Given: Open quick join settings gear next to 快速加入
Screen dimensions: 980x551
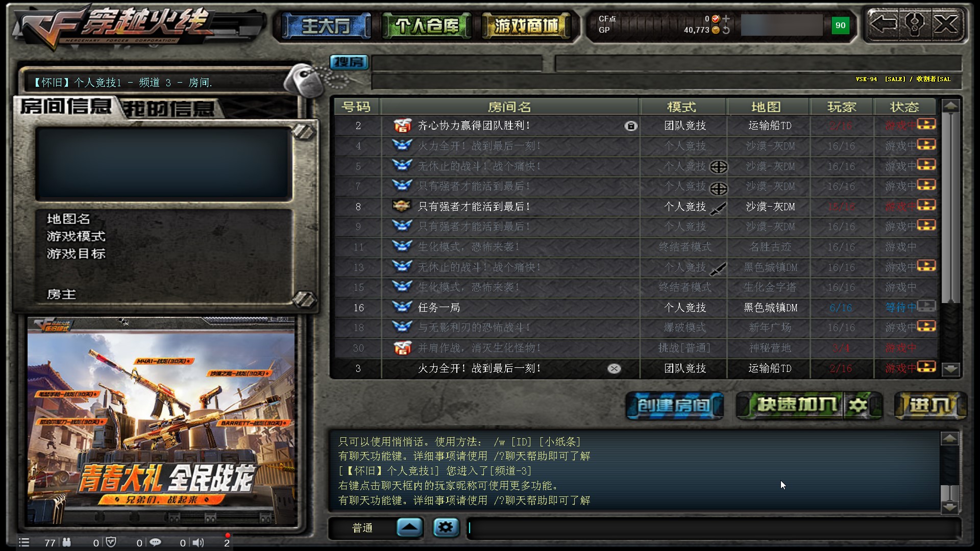Looking at the screenshot, I should coord(857,406).
